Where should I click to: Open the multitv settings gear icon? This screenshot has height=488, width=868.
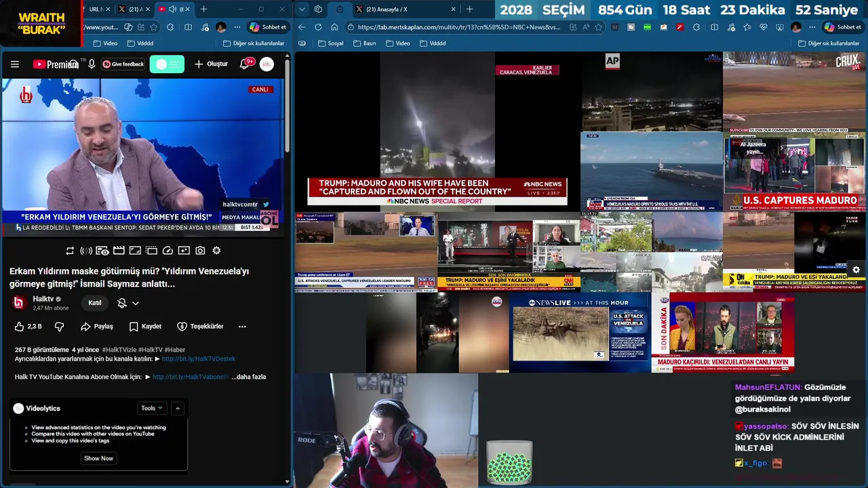[x=856, y=270]
